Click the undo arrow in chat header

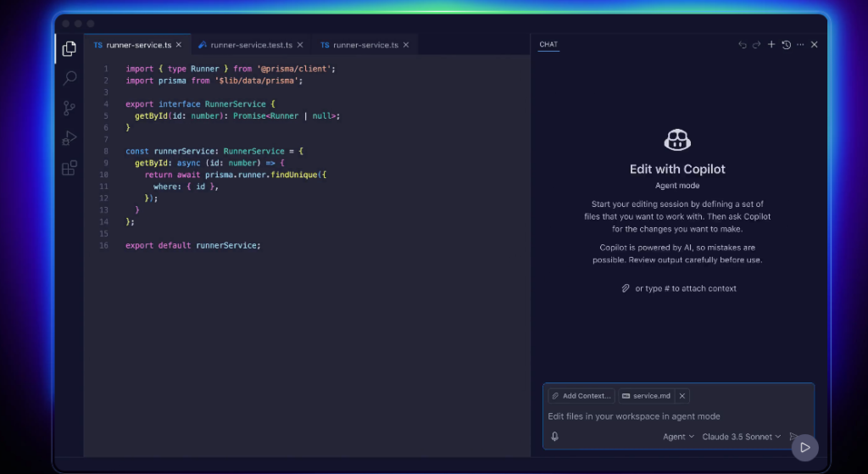point(743,45)
